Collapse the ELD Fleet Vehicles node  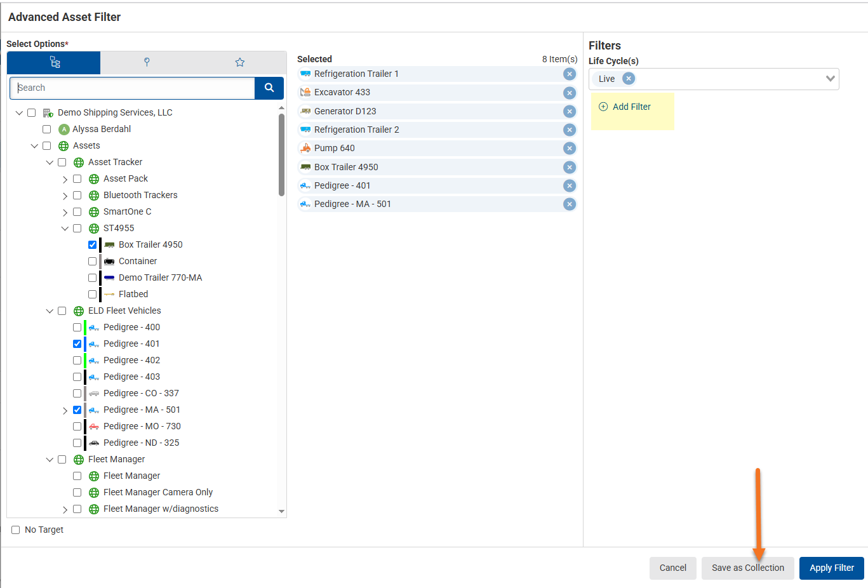[x=50, y=311]
